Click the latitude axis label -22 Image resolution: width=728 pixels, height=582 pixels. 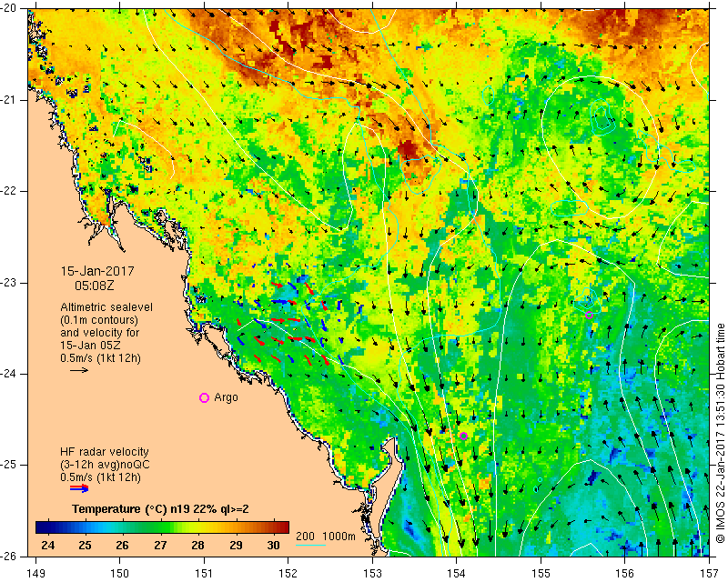tap(8, 191)
